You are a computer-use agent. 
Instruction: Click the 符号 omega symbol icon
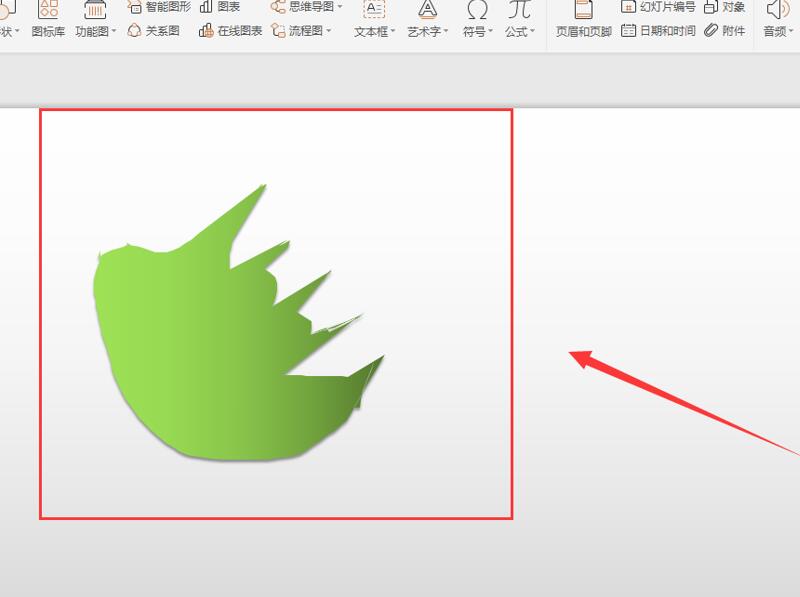[477, 9]
